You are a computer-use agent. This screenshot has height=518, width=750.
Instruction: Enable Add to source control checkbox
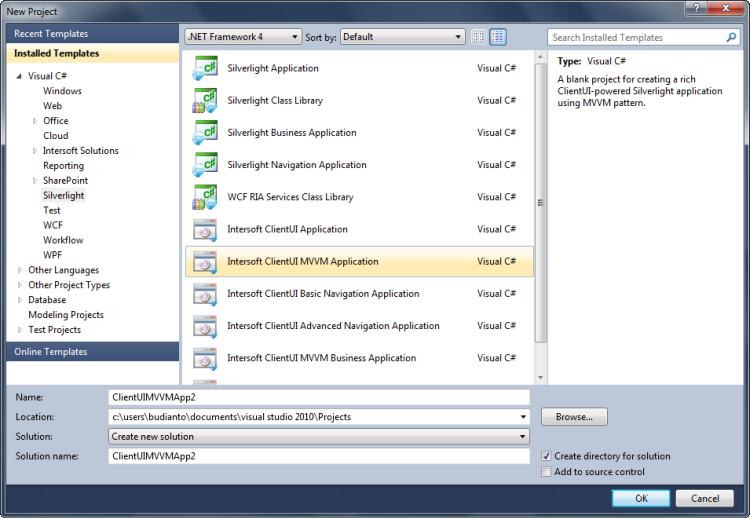click(x=546, y=472)
